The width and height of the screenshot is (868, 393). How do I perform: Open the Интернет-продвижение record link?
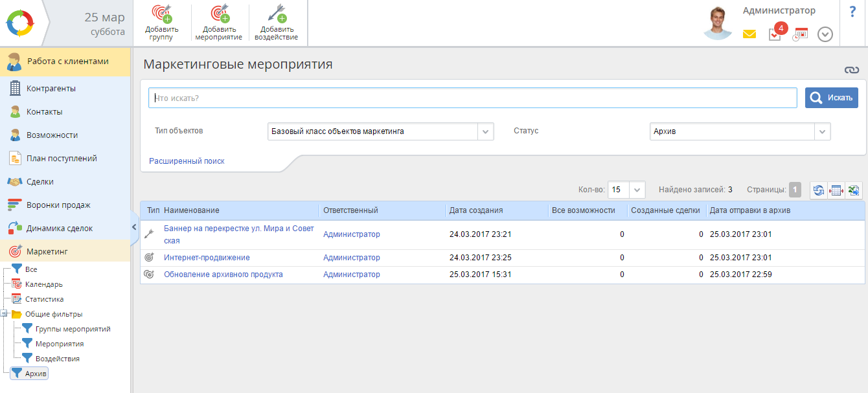(207, 258)
